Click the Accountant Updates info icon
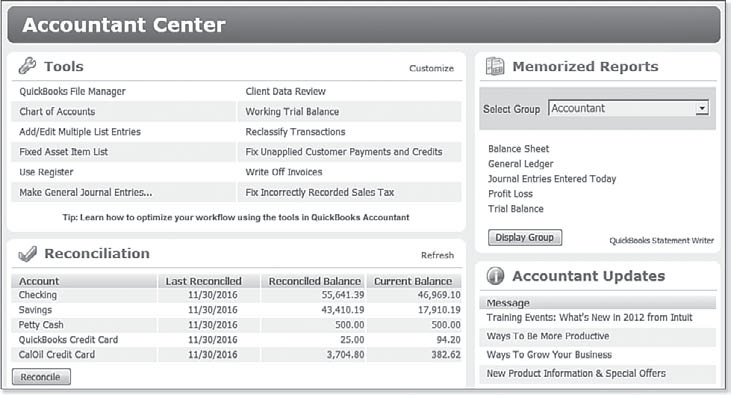The height and width of the screenshot is (395, 731). point(495,276)
